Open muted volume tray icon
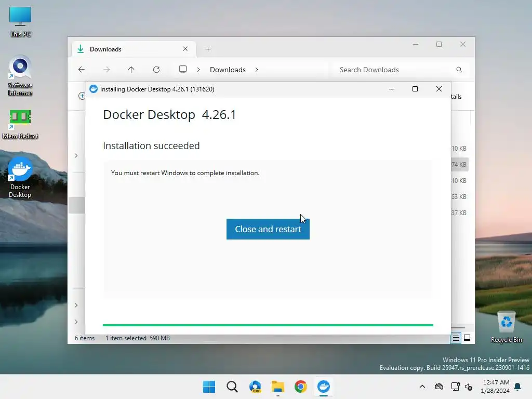 point(469,387)
